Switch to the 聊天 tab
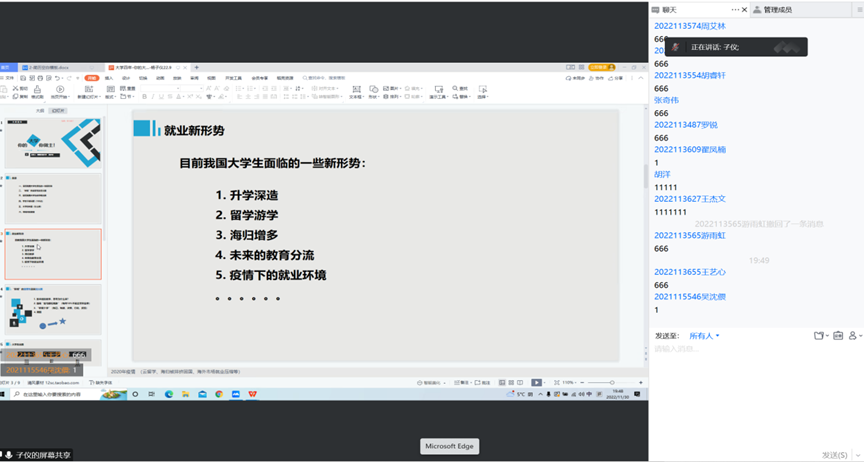 (670, 9)
